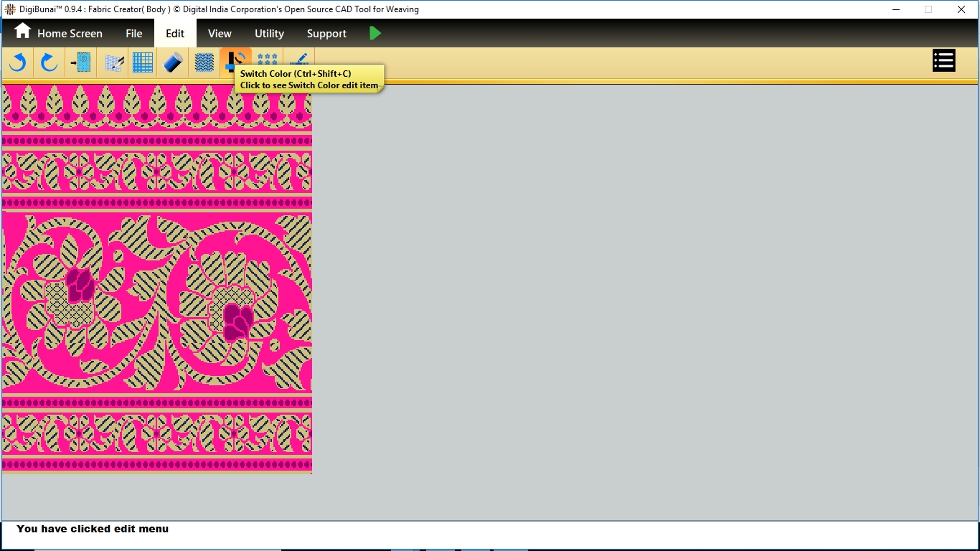Image resolution: width=980 pixels, height=551 pixels.
Task: Open the Utility menu
Action: 269,34
